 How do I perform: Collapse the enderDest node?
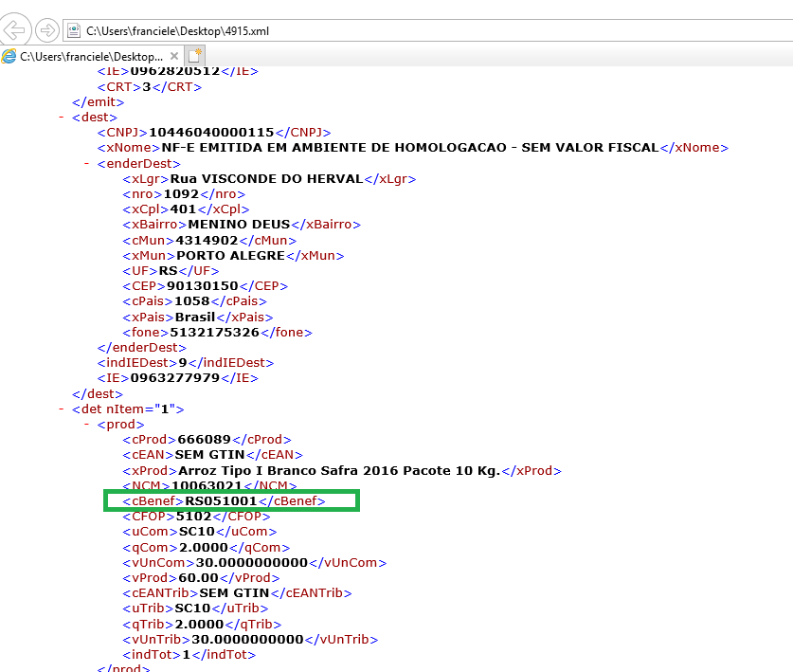click(86, 164)
